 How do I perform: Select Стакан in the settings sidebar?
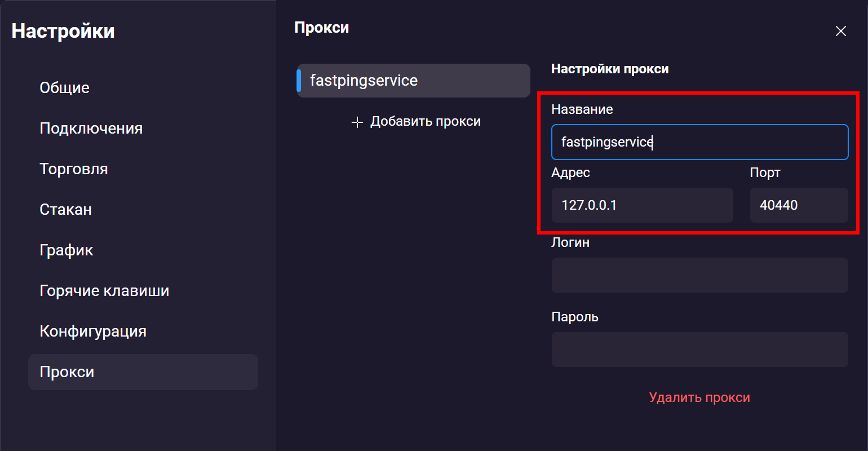click(x=65, y=210)
